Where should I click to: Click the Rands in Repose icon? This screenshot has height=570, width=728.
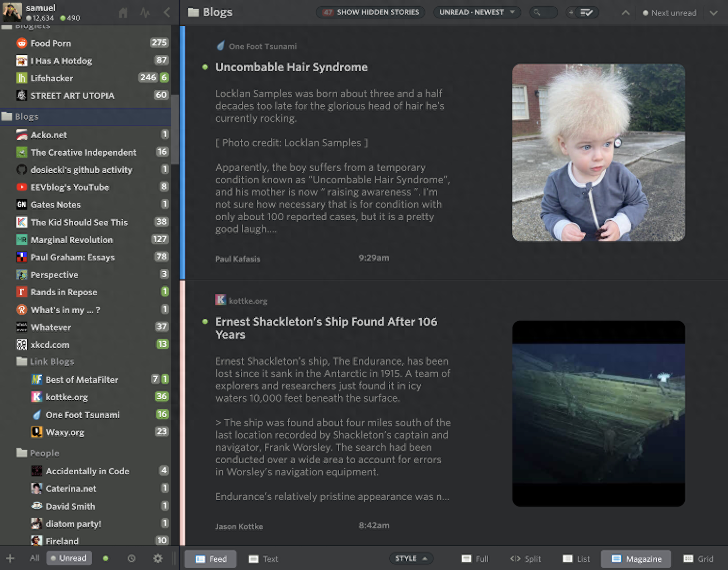(x=22, y=292)
